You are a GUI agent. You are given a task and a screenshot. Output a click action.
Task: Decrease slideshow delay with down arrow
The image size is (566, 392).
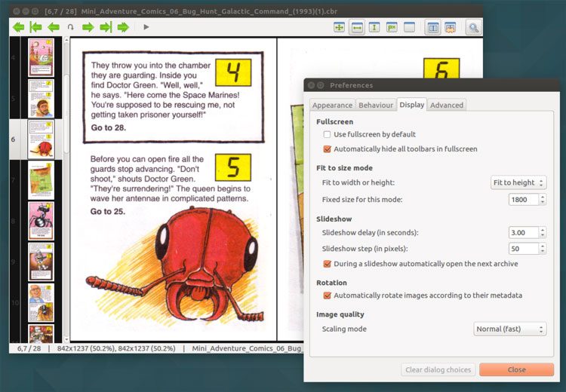tap(542, 235)
